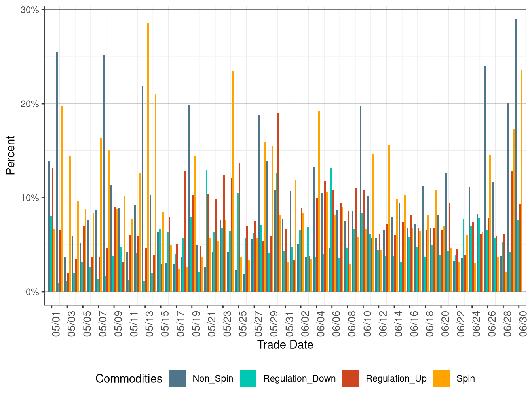This screenshot has width=532, height=399.
Task: Choose the orange Spin legend swatch
Action: 442,378
